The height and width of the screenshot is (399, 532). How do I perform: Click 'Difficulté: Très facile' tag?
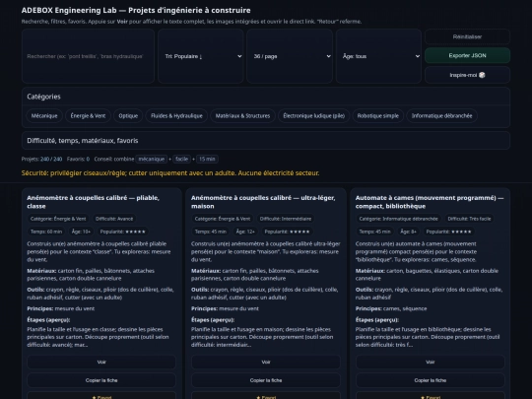(x=469, y=219)
